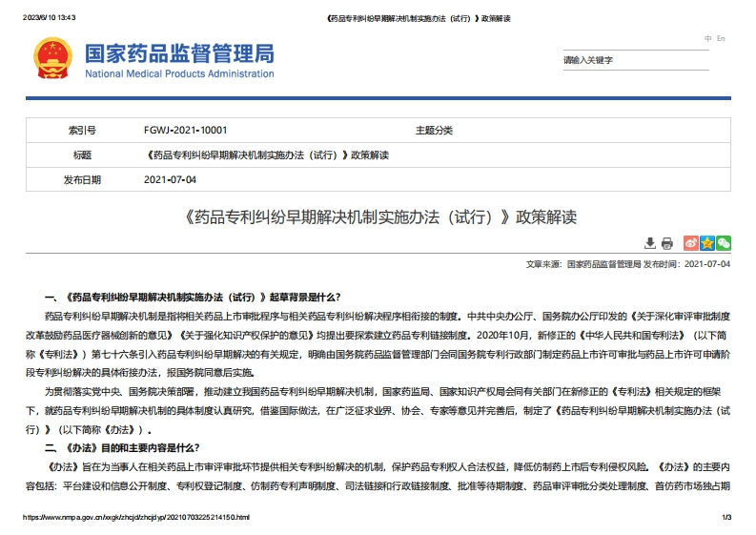Share via the QZone star icon

pyautogui.click(x=707, y=243)
